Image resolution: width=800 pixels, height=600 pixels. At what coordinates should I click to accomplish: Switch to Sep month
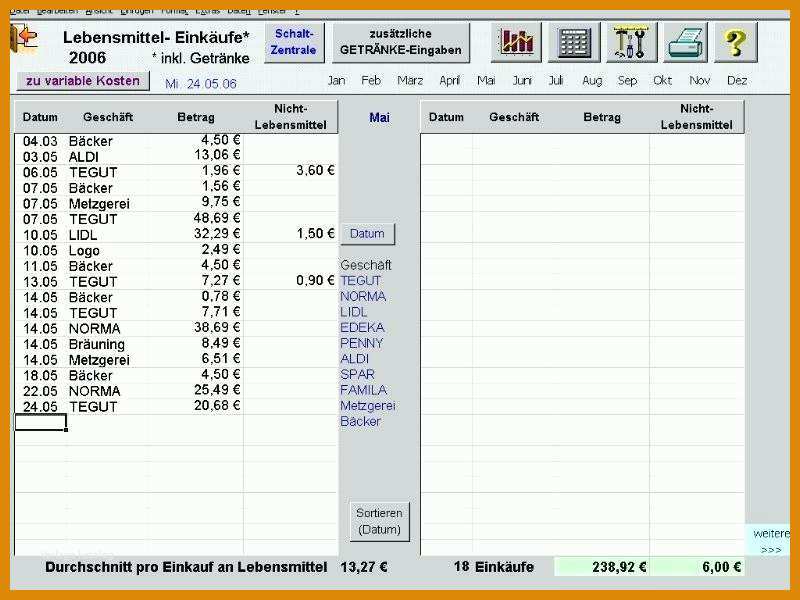point(627,81)
